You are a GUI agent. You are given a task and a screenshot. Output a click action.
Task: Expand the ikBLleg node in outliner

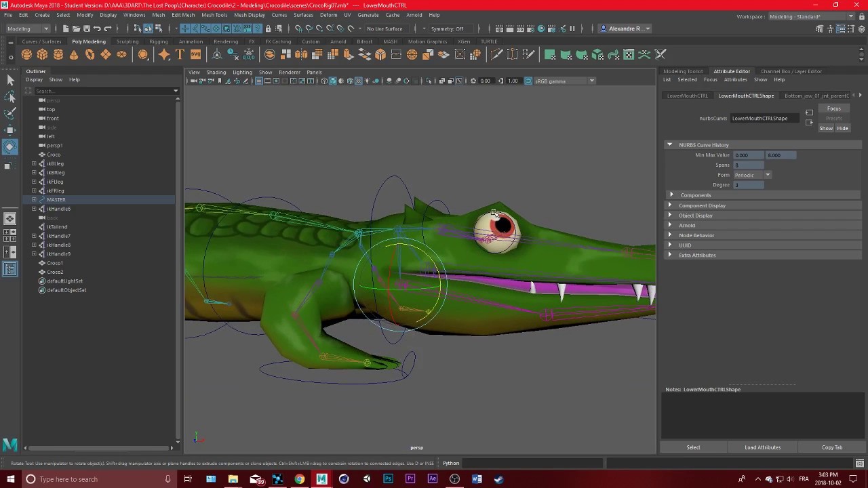(x=34, y=164)
